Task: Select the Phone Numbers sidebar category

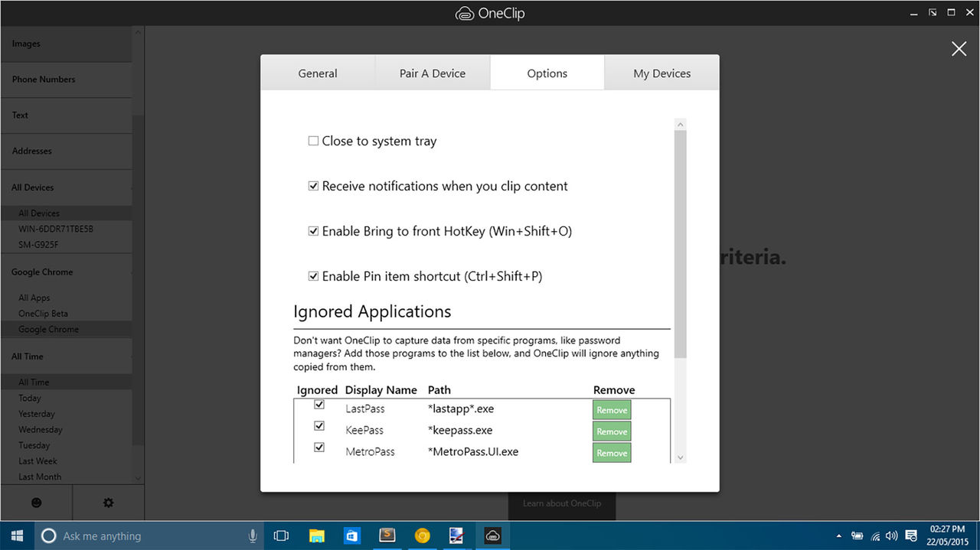Action: (66, 80)
